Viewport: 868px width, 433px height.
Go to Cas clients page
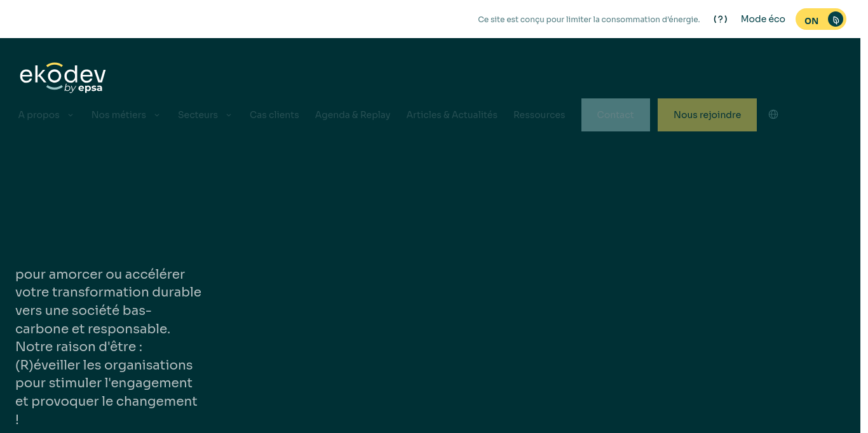(x=275, y=115)
